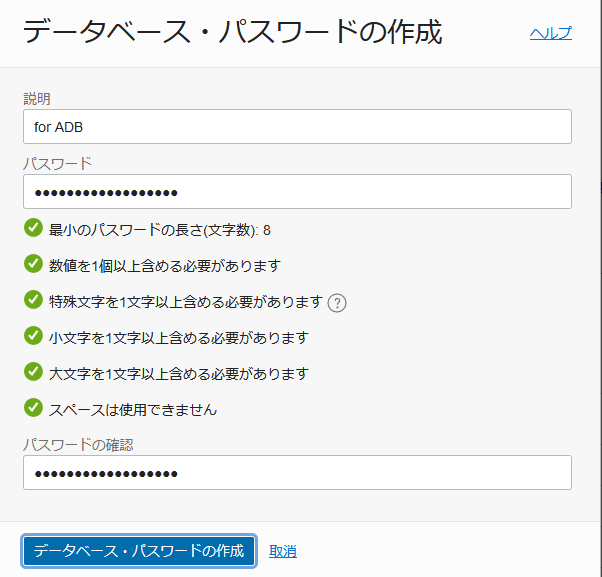Click the green check beside 特殊文字を1文字以上含める

tap(33, 299)
